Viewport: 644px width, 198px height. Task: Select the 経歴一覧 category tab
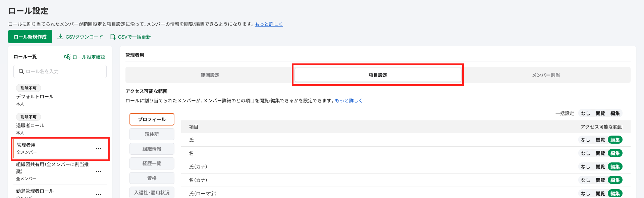point(152,163)
